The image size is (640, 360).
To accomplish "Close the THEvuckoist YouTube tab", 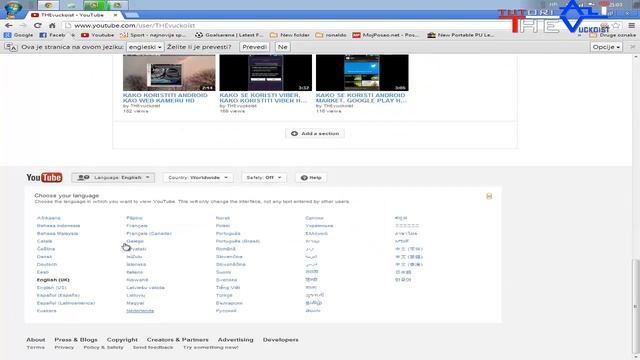I will click(116, 15).
